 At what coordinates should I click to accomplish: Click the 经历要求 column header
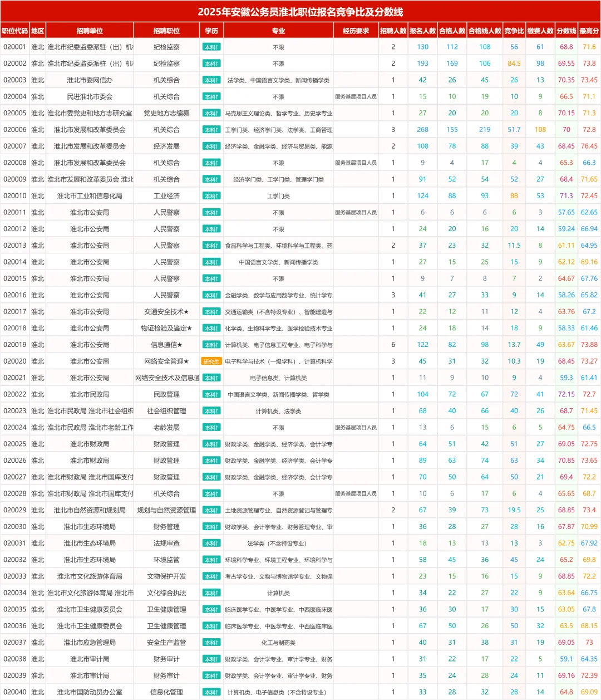[x=356, y=31]
